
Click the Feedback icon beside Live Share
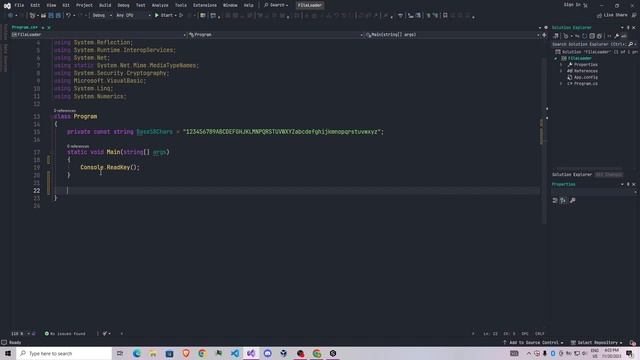click(x=634, y=15)
